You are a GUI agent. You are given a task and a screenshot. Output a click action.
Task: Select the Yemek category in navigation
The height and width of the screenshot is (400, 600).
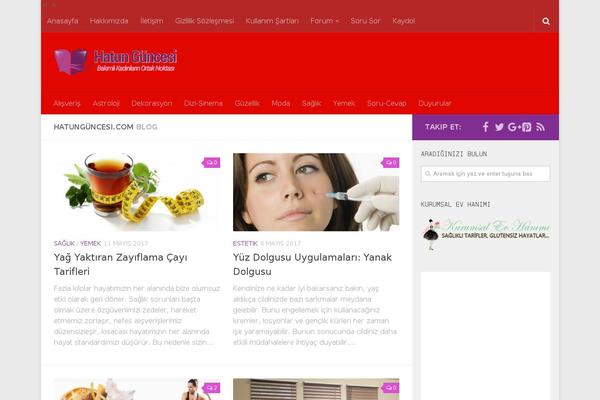(x=344, y=103)
